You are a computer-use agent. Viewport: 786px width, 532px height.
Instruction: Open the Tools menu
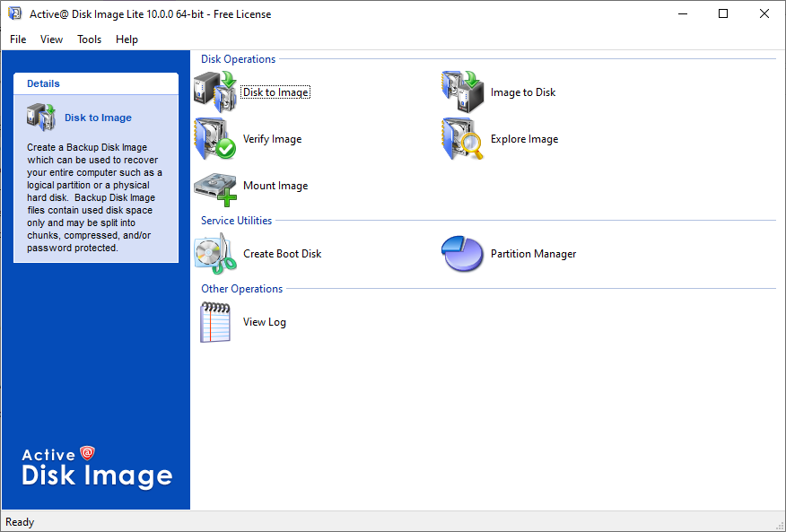click(x=89, y=39)
